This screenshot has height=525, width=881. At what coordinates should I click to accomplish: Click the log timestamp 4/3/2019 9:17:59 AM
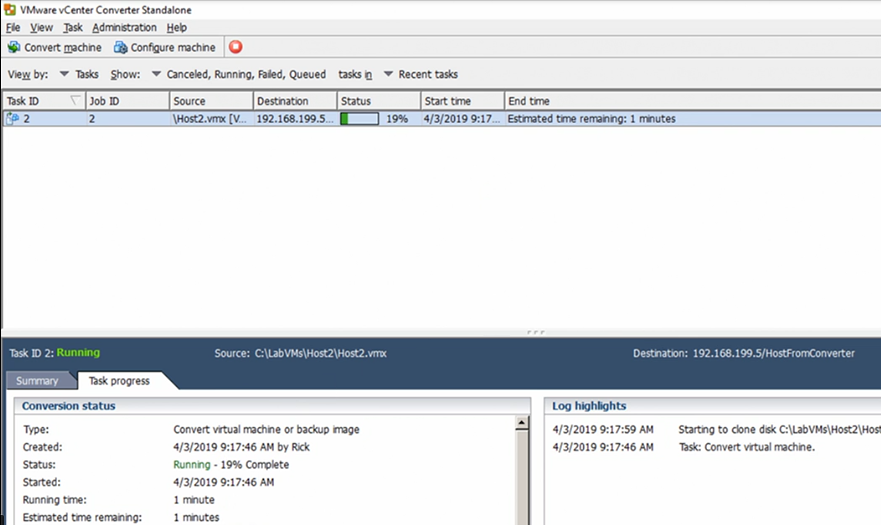(603, 429)
